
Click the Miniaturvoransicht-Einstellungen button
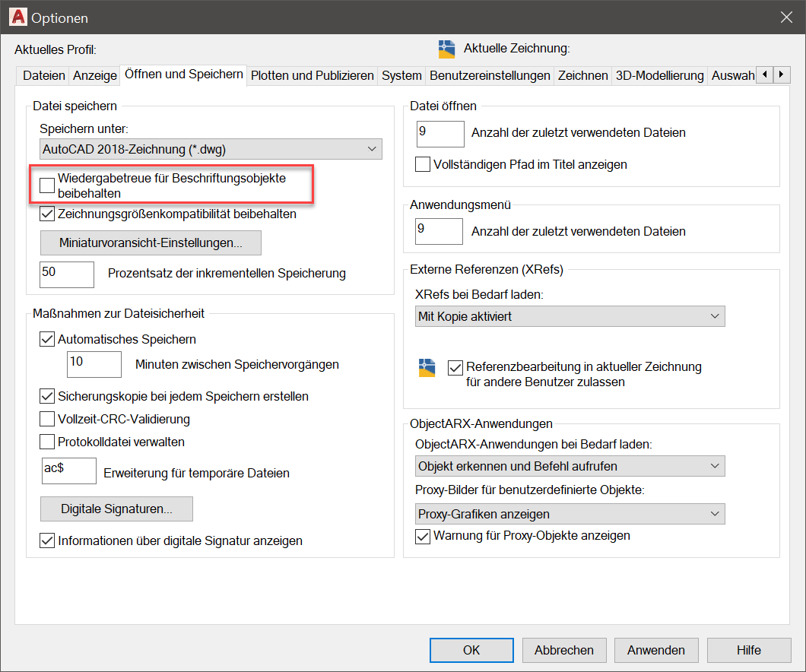151,242
